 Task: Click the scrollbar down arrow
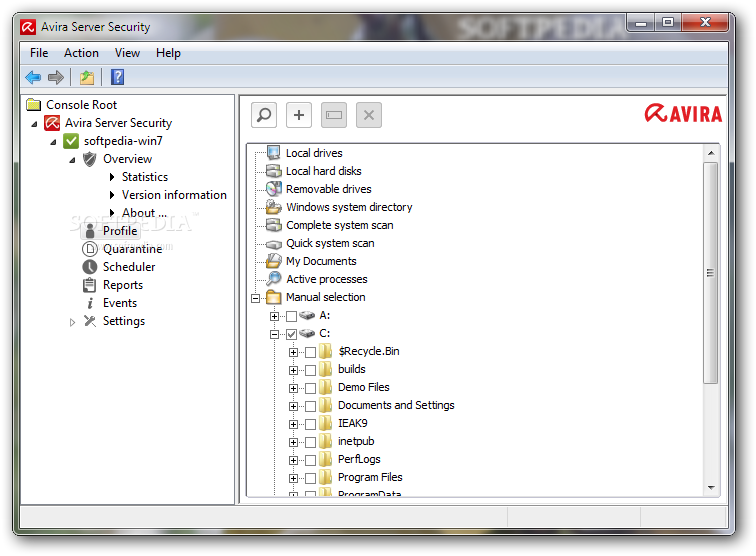point(711,488)
